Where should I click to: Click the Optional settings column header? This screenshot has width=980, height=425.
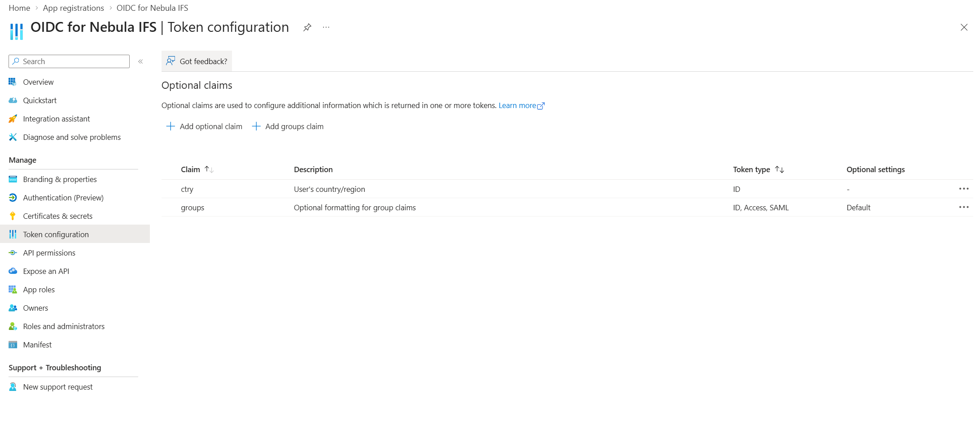point(875,169)
